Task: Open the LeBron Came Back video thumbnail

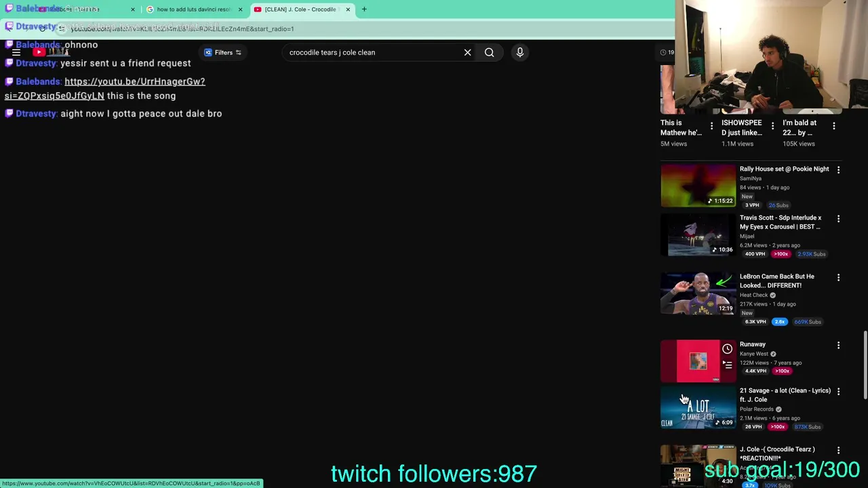Action: point(698,293)
